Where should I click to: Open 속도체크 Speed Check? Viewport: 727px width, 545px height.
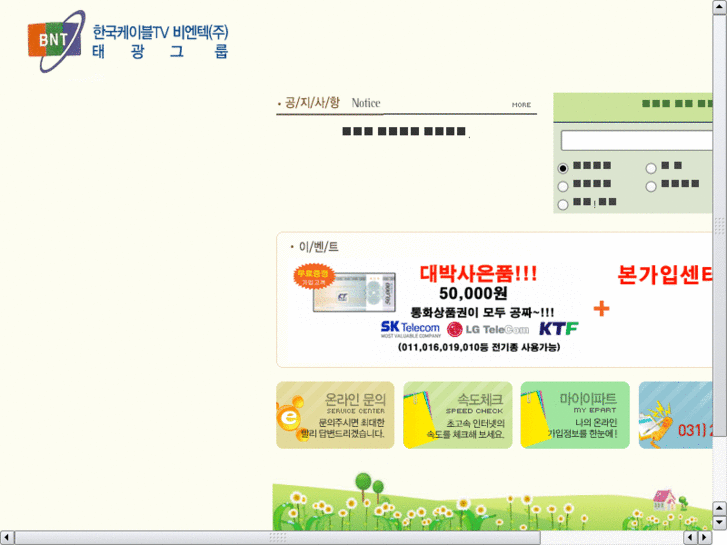click(x=458, y=415)
